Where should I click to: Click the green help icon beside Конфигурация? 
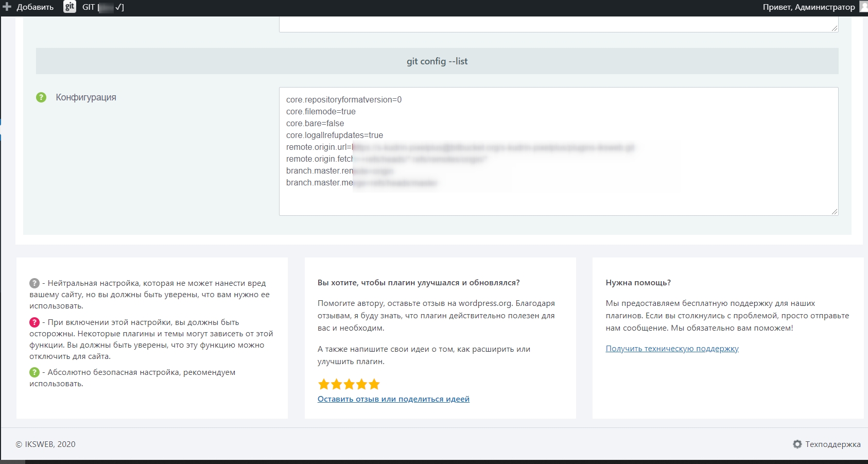41,97
